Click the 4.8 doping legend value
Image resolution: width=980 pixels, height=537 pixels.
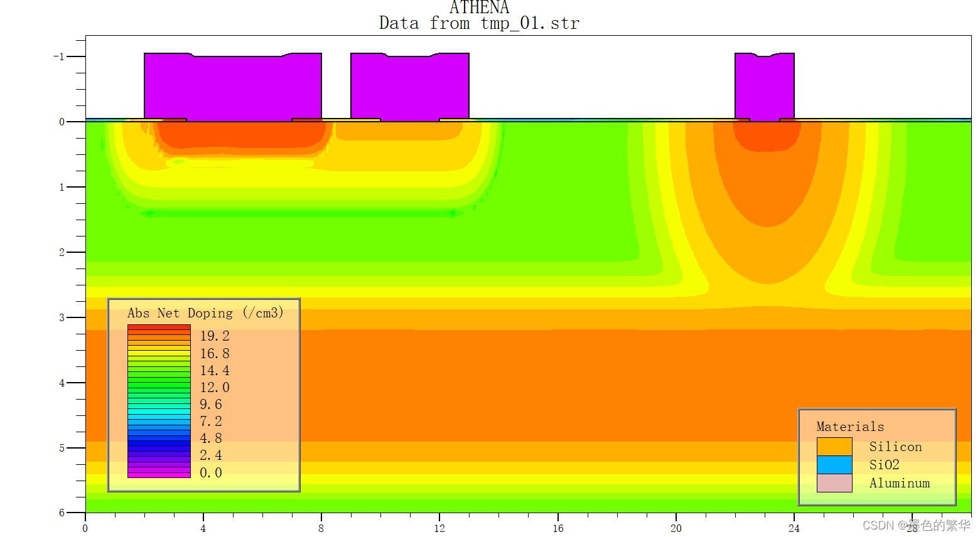click(x=211, y=439)
